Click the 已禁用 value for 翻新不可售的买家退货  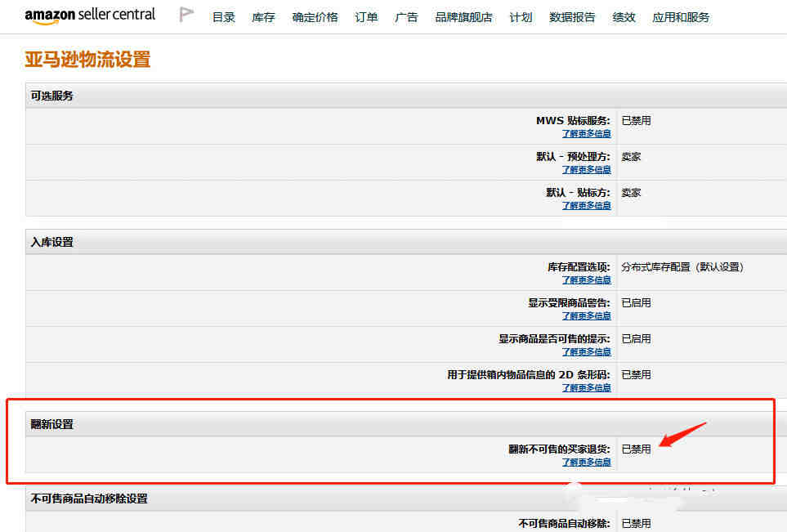(636, 449)
